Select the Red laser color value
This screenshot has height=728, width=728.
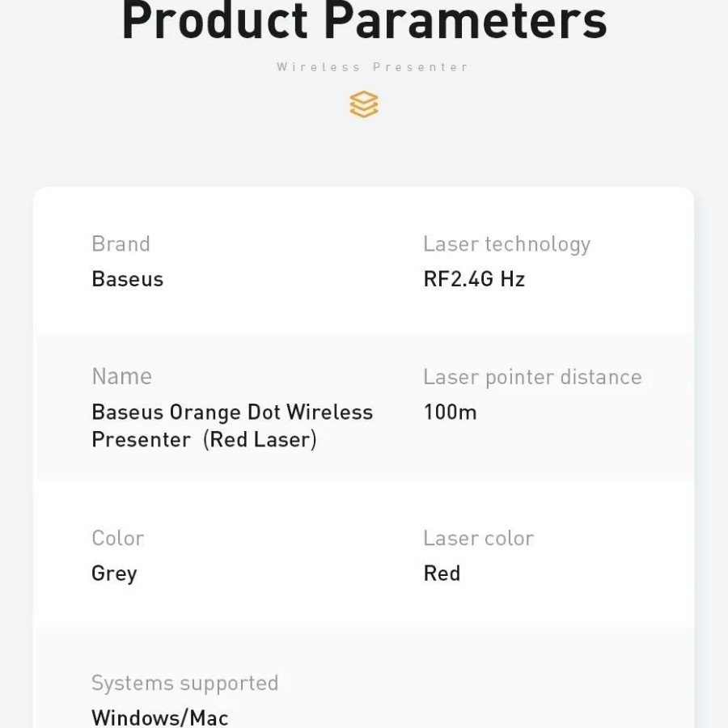[442, 574]
